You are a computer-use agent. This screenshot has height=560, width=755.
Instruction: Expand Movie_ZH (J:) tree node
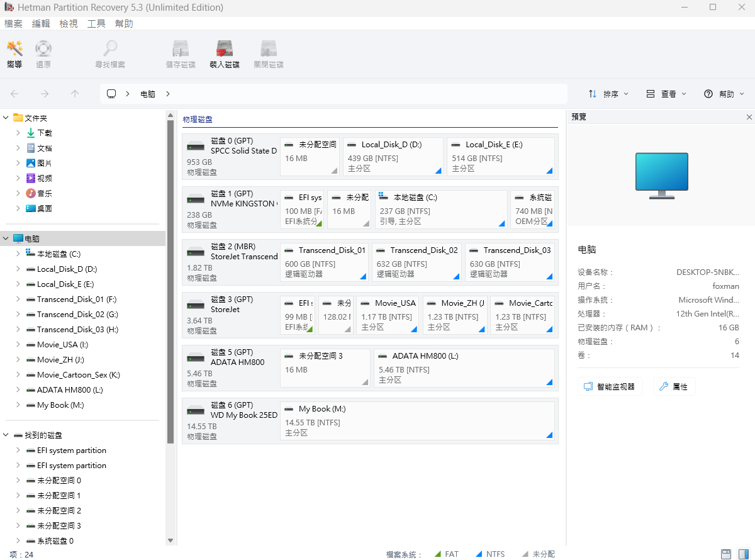19,360
